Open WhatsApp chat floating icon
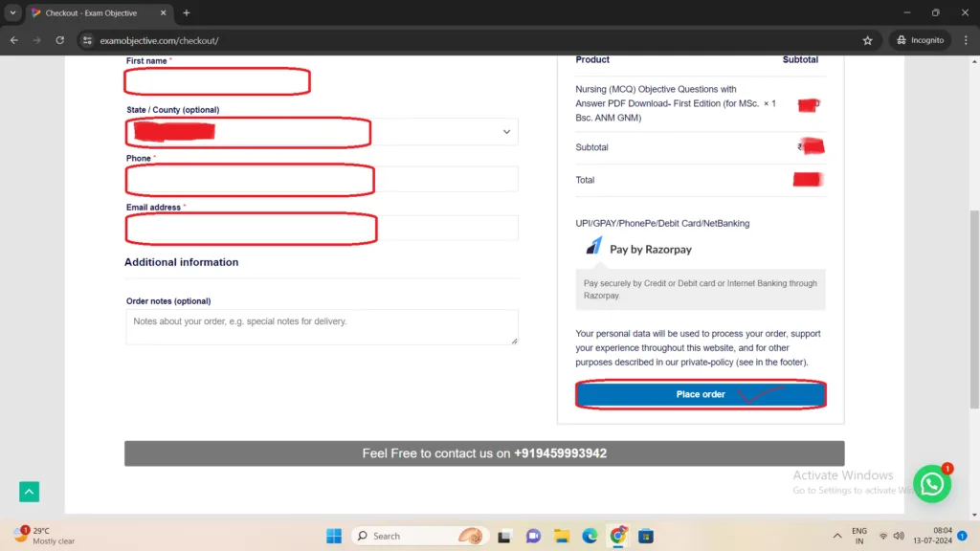980x551 pixels. [932, 483]
